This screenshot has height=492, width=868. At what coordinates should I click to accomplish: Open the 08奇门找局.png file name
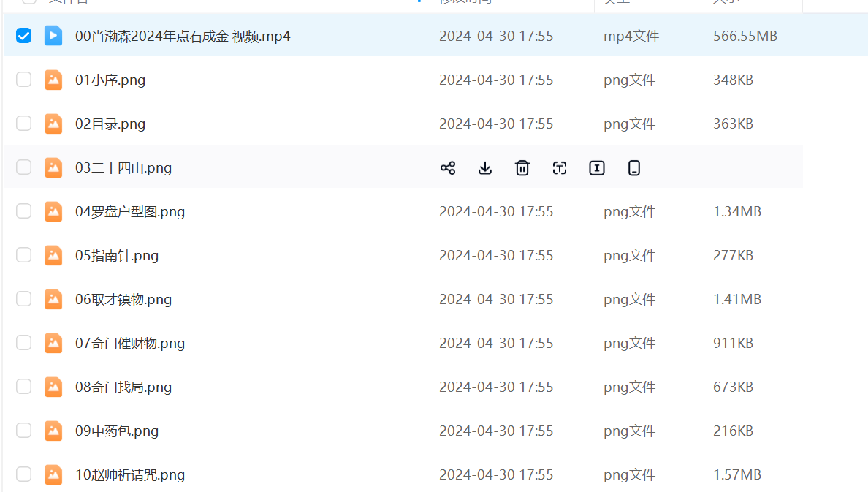[123, 387]
